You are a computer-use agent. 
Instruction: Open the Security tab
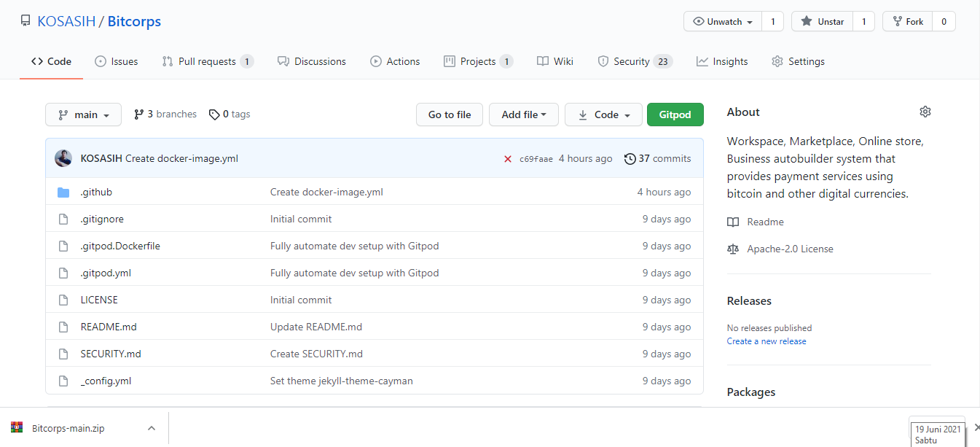click(x=635, y=61)
